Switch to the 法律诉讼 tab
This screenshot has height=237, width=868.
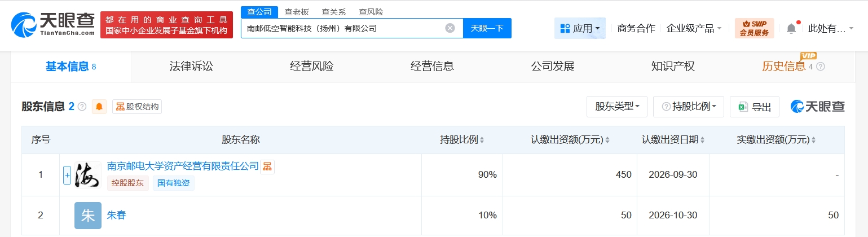191,67
